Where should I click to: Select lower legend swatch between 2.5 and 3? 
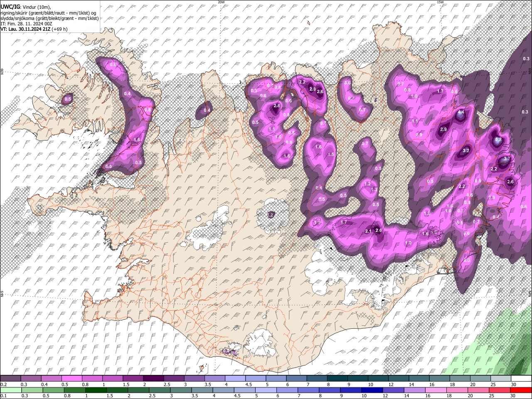click(160, 390)
